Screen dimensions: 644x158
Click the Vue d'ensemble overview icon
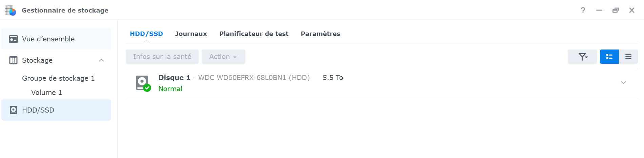[13, 39]
